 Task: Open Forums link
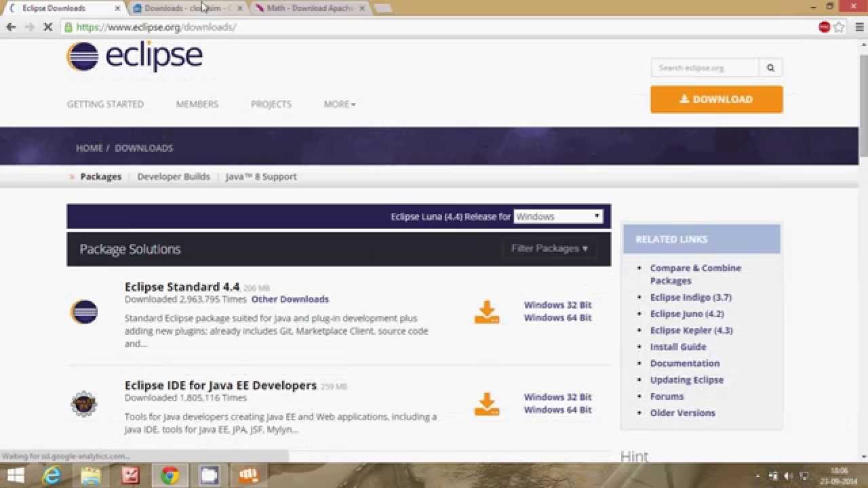(667, 396)
